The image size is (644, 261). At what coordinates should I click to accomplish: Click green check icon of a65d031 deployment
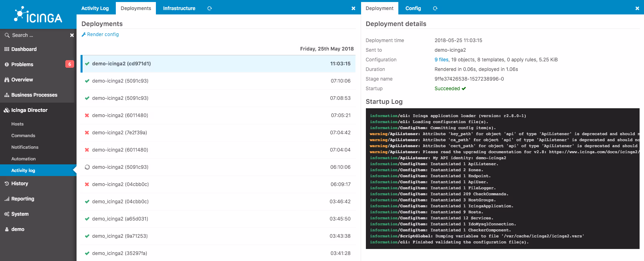pyautogui.click(x=87, y=219)
